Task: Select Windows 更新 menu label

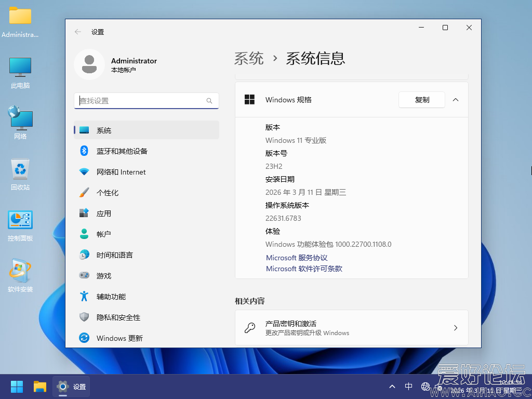Action: point(120,338)
